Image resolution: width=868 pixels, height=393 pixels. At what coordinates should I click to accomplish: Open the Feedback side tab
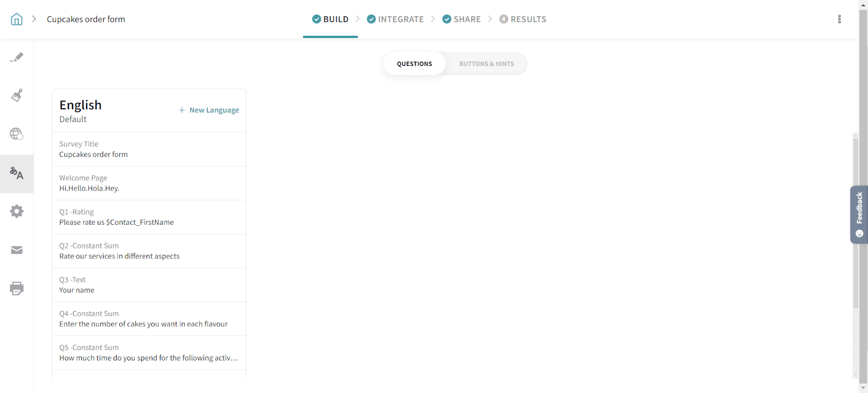859,214
